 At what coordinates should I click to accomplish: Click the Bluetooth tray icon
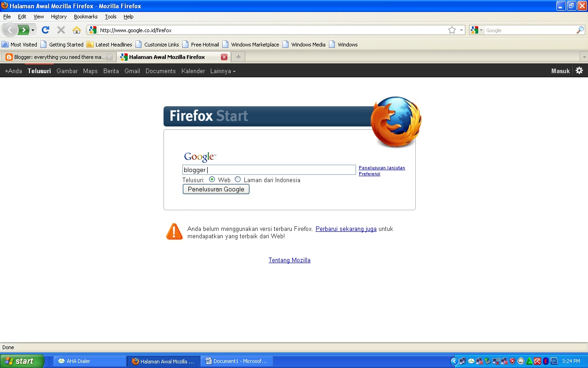point(546,361)
